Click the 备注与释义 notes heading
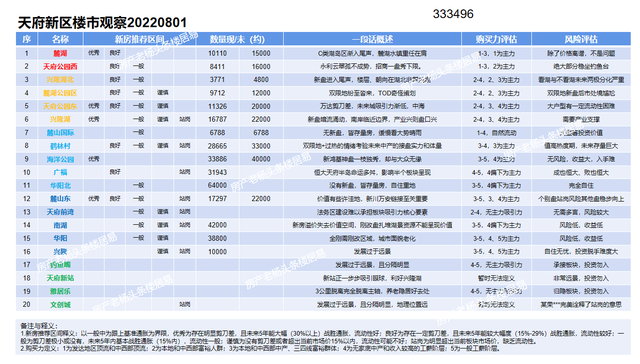Screen dimensions: 640x364 pyautogui.click(x=39, y=326)
